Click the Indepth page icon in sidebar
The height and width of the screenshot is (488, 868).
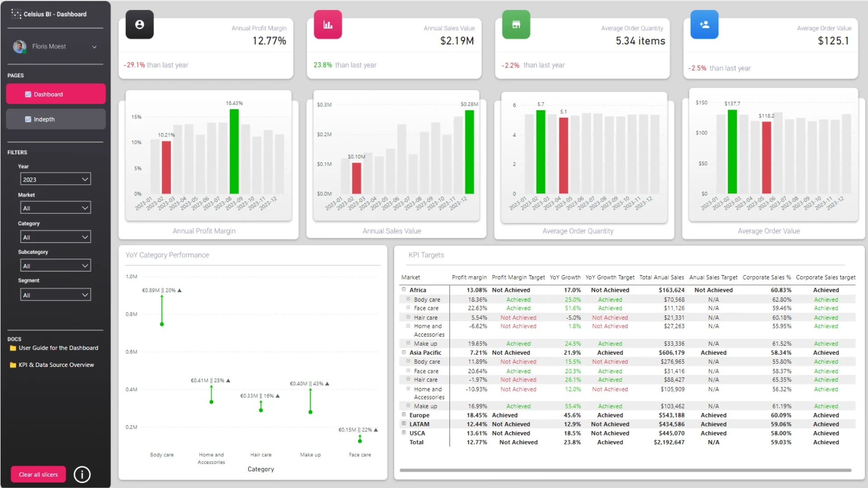[28, 119]
